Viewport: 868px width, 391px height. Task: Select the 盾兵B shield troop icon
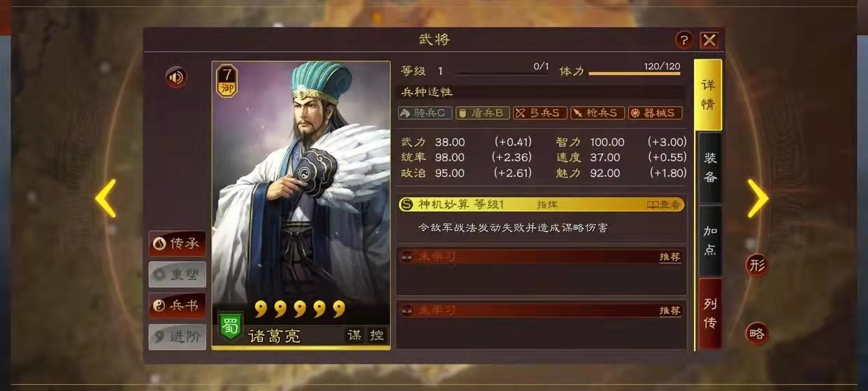tap(482, 113)
